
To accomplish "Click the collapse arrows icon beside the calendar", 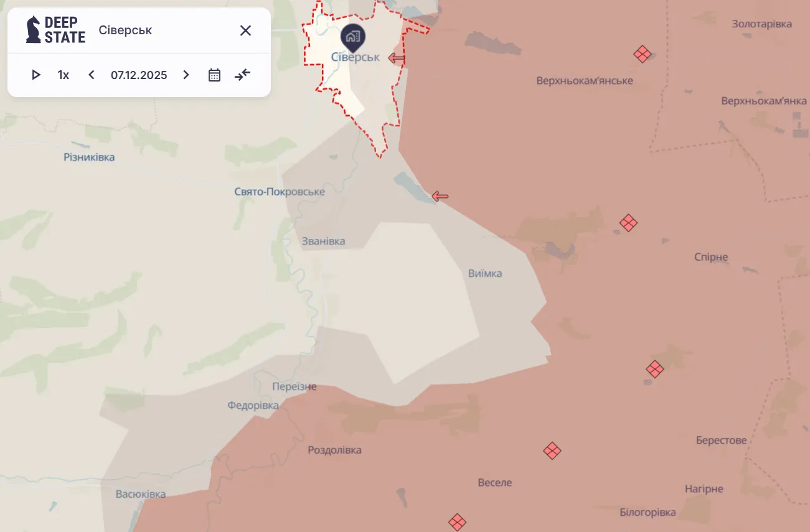I will (x=242, y=75).
